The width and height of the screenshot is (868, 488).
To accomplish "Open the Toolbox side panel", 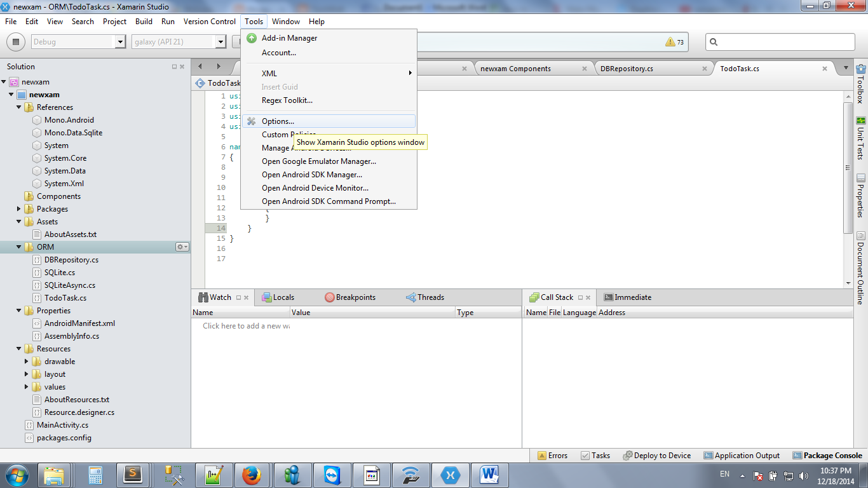I will (861, 83).
